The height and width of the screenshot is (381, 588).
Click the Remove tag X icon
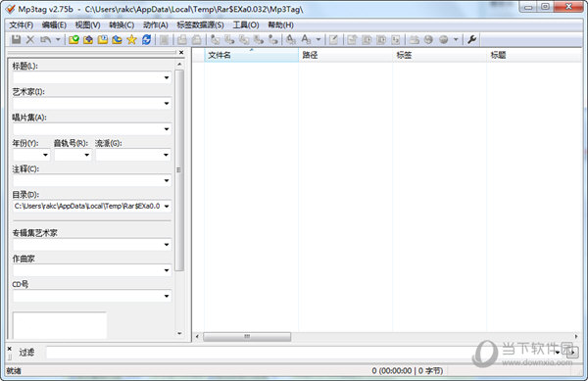tap(30, 39)
